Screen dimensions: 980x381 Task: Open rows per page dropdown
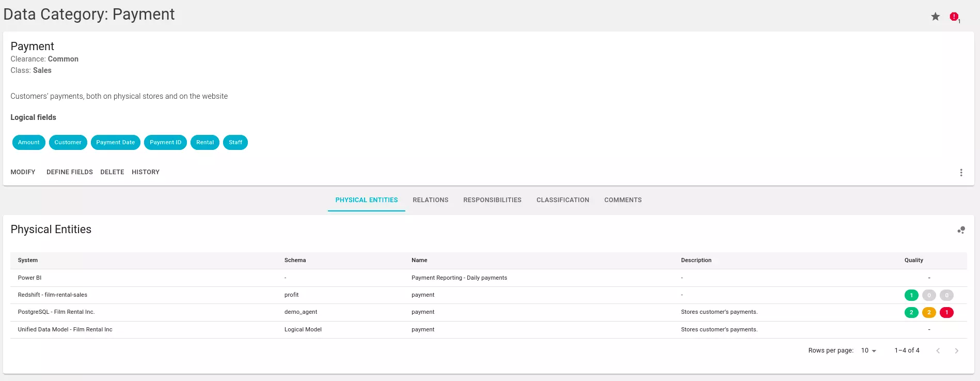(868, 350)
